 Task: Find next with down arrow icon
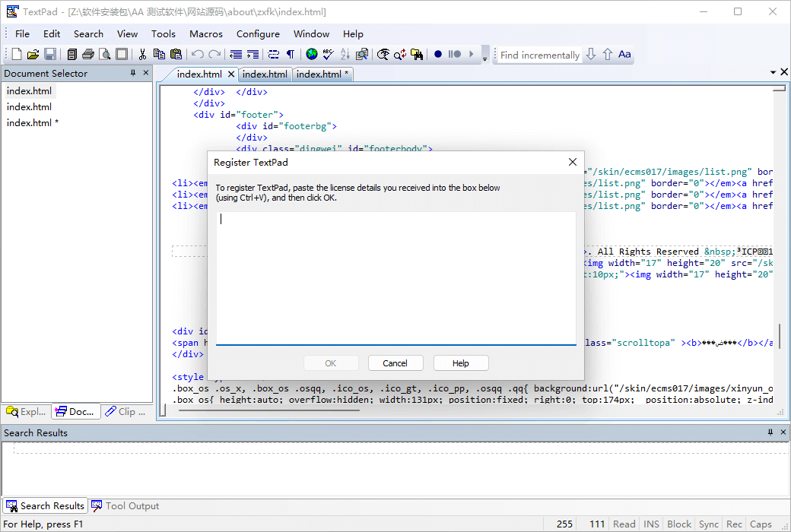pos(591,54)
